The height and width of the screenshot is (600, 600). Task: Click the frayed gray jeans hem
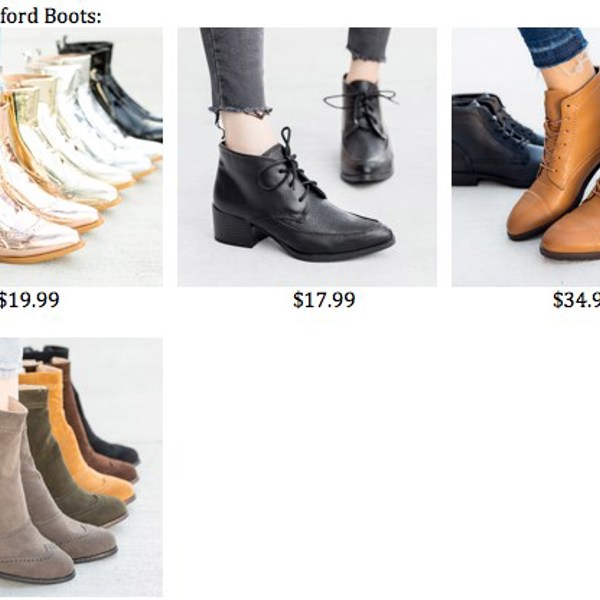tap(240, 110)
